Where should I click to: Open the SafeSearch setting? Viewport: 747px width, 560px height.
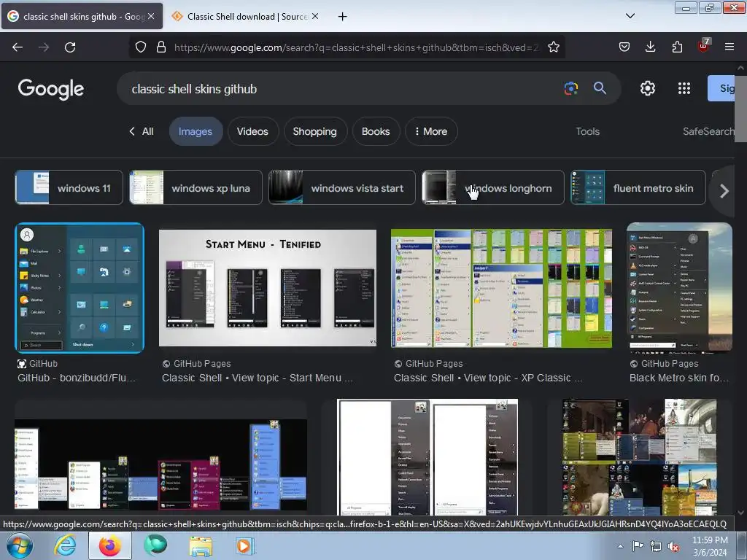(708, 131)
